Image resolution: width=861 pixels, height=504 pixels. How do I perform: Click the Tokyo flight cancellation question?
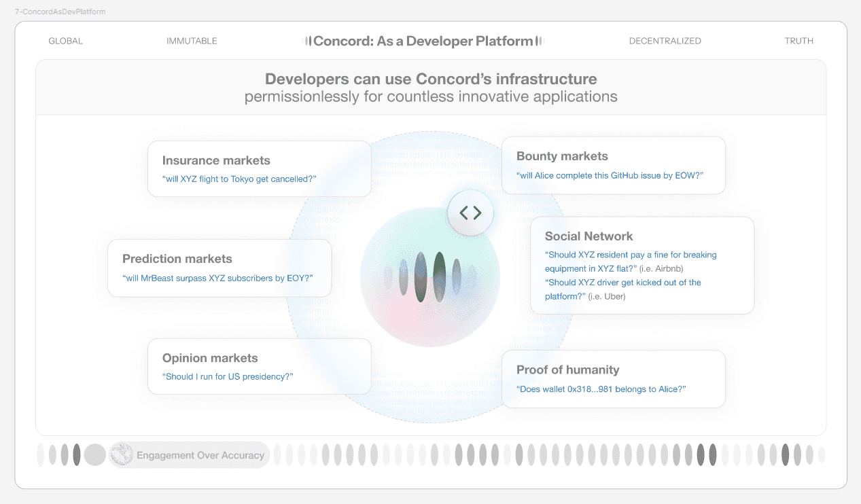pos(239,179)
